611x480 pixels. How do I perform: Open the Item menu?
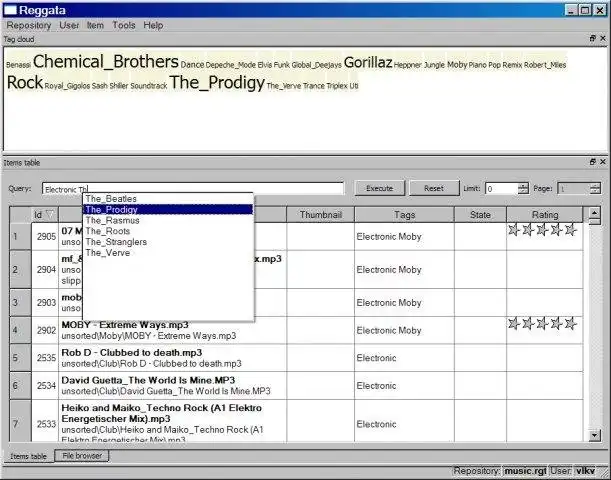point(95,25)
